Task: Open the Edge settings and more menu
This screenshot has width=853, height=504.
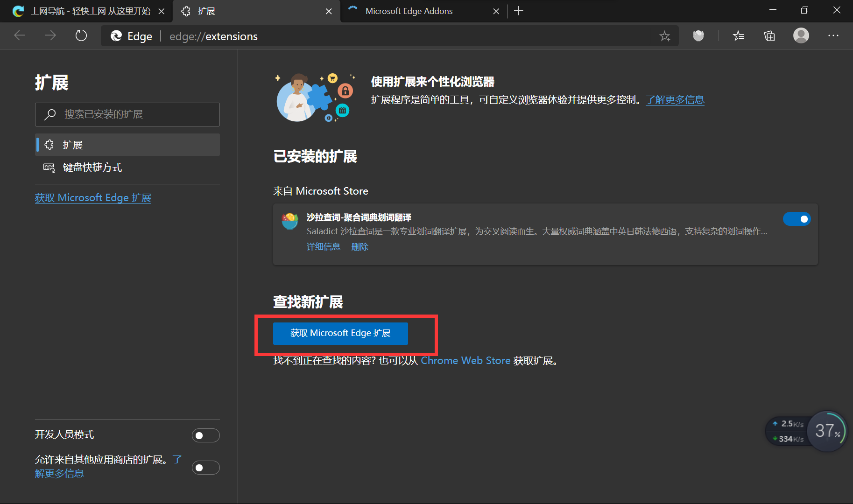Action: (x=833, y=35)
